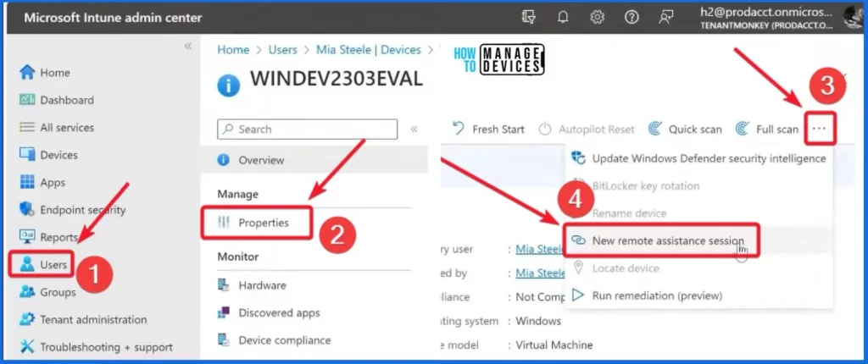Choose Rename device in dropdown
Image resolution: width=868 pixels, height=364 pixels.
[698, 213]
